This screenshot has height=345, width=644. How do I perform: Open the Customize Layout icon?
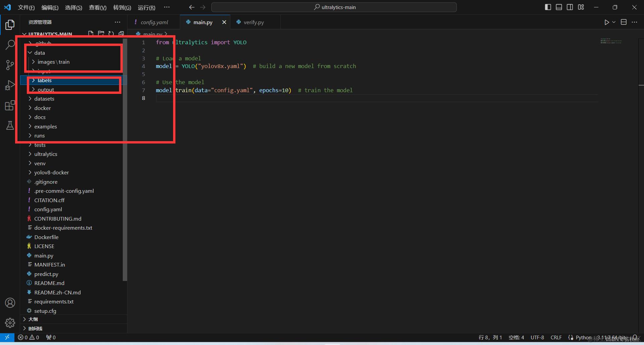(581, 7)
